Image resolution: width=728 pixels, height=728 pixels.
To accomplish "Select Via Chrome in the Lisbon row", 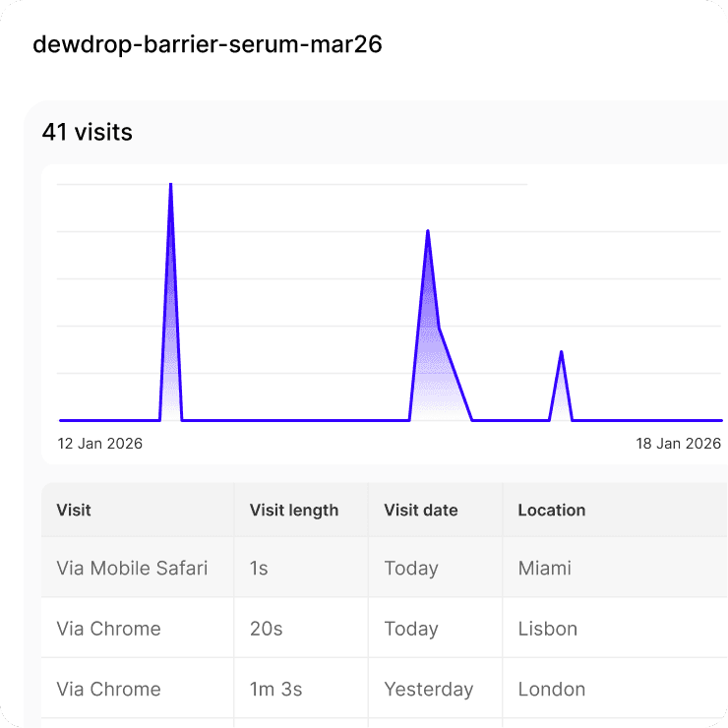I will pos(108,629).
